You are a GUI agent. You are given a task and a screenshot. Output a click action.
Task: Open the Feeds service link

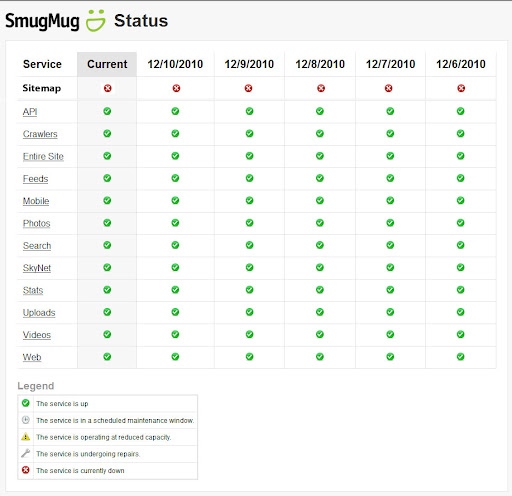coord(35,179)
